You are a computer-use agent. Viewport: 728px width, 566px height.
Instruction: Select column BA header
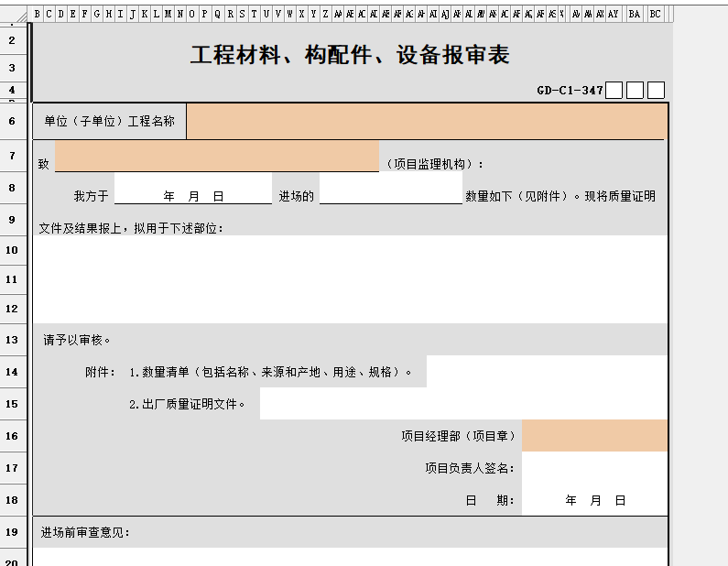click(634, 14)
